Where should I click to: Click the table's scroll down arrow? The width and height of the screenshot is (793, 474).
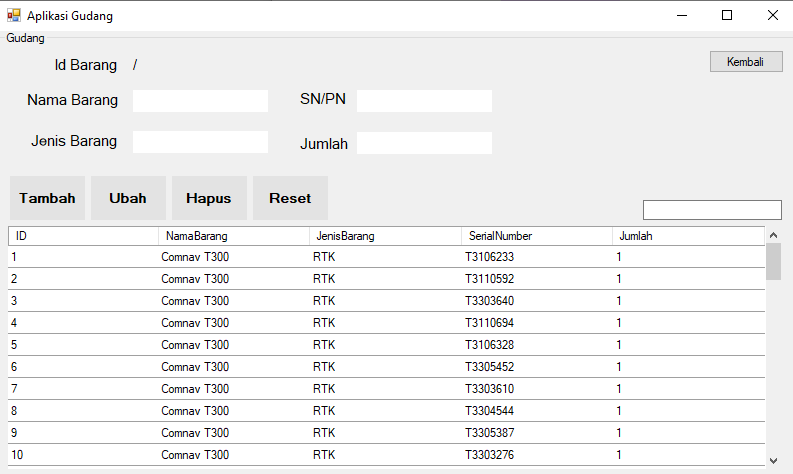click(773, 460)
